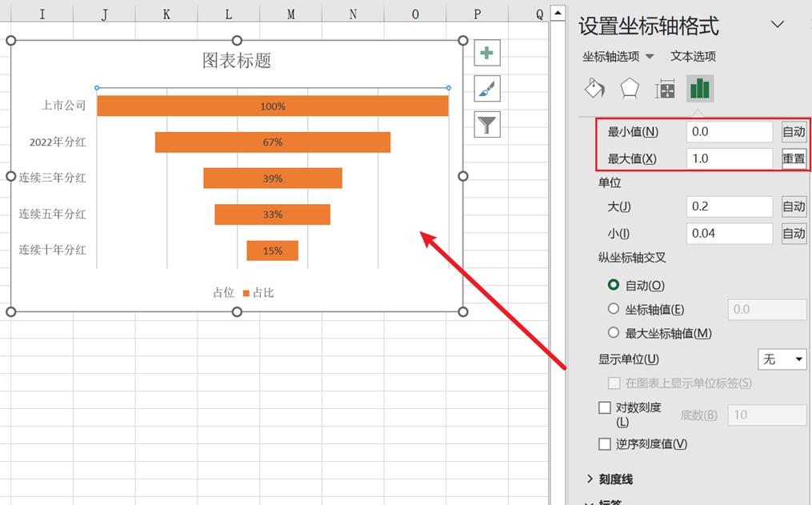The width and height of the screenshot is (812, 505).
Task: Edit the major unit 大 field
Action: [730, 206]
